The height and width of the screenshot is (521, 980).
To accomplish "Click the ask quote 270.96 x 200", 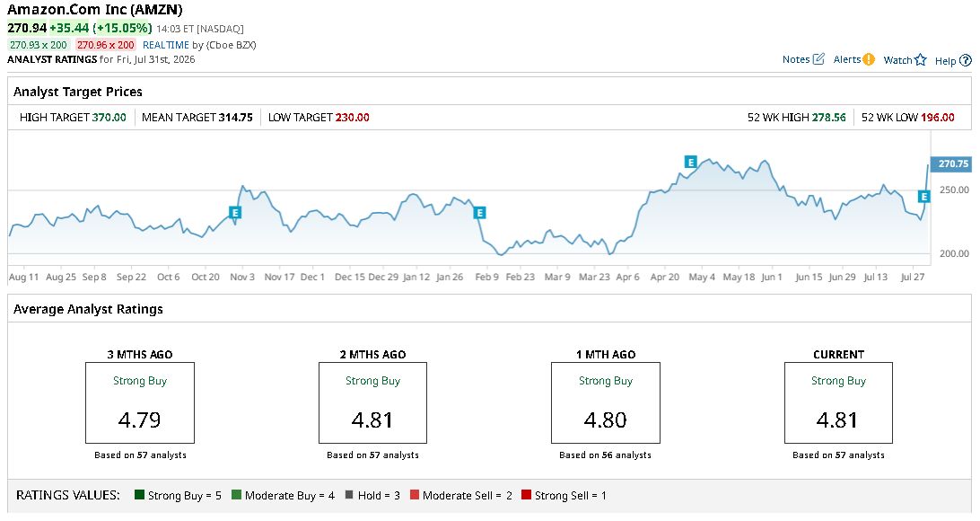I will click(x=106, y=45).
